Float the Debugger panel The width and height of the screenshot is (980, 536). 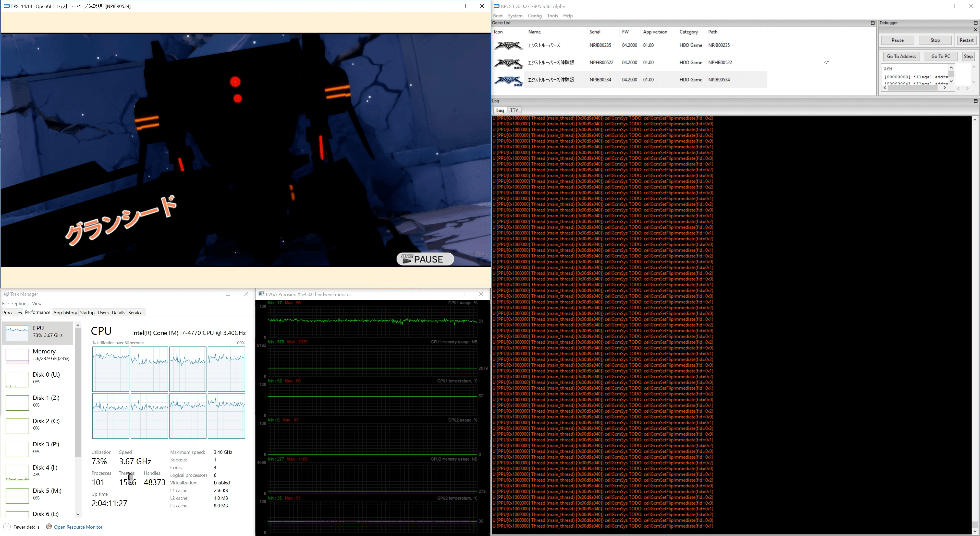(x=975, y=23)
